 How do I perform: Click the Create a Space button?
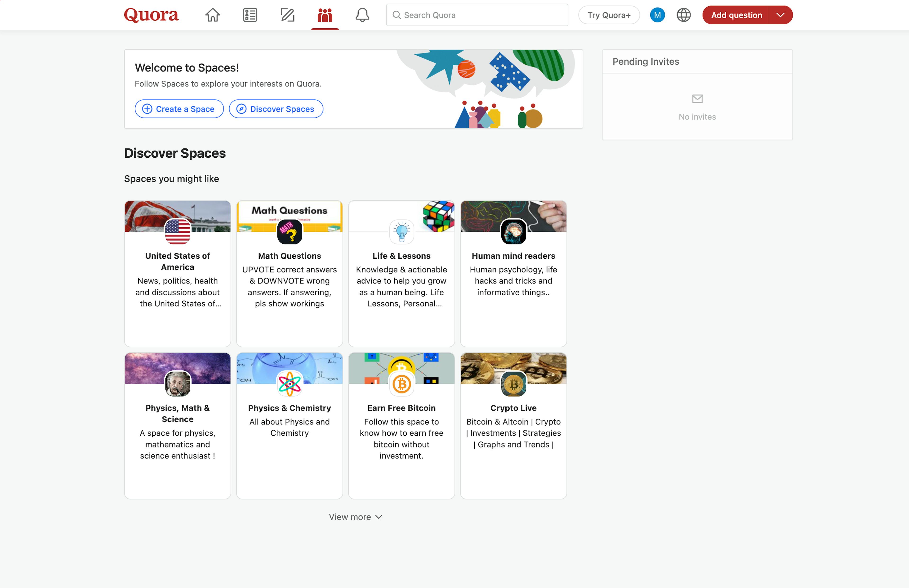179,109
